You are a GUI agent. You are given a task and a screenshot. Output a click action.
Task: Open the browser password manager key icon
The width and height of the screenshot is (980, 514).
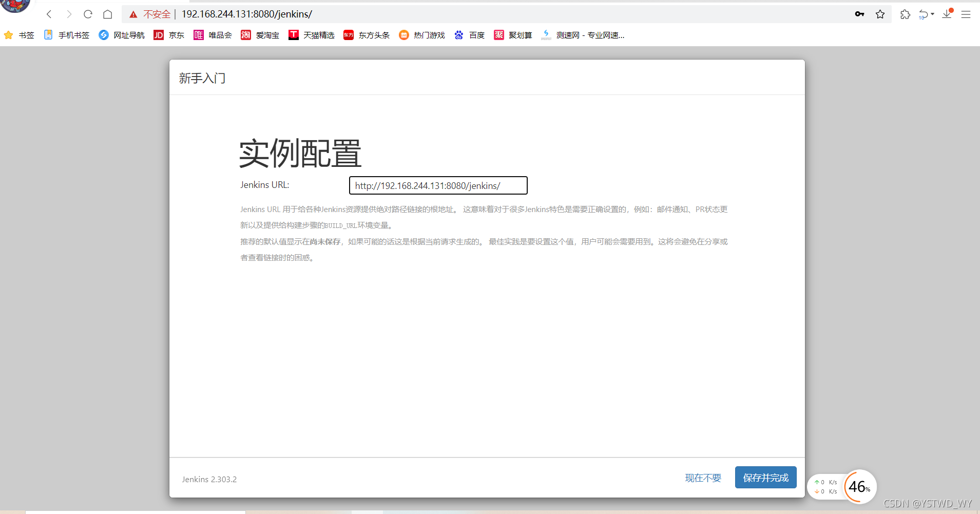pyautogui.click(x=860, y=14)
